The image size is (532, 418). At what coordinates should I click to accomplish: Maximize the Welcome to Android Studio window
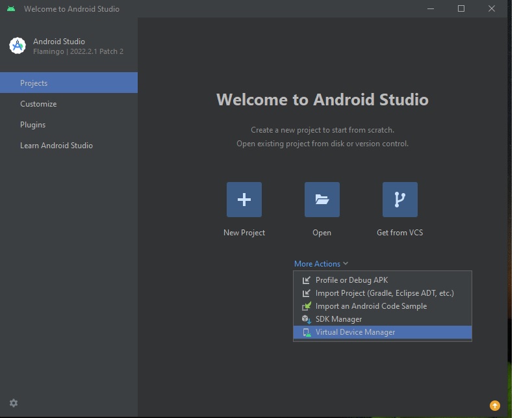coord(461,8)
